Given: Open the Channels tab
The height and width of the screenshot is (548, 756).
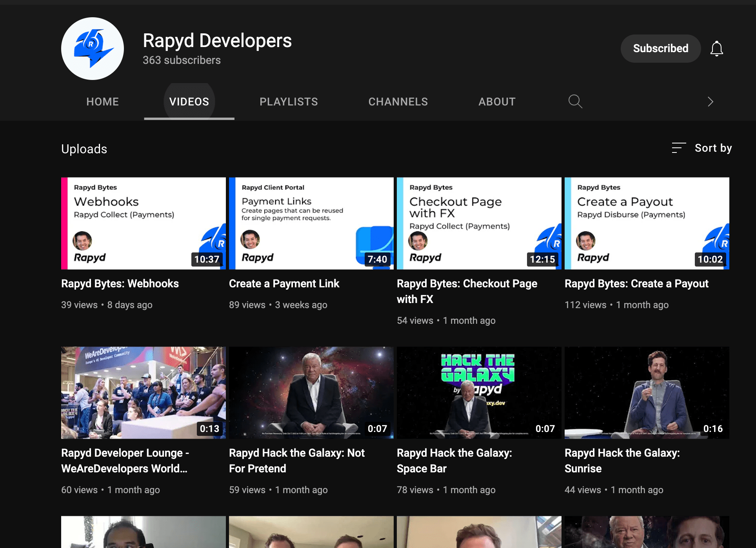Looking at the screenshot, I should 398,102.
